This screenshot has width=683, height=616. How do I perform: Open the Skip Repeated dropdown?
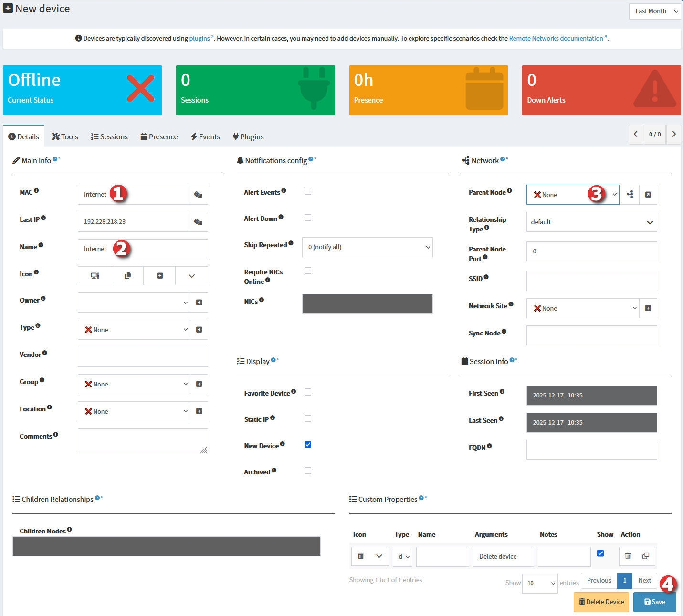(x=367, y=247)
